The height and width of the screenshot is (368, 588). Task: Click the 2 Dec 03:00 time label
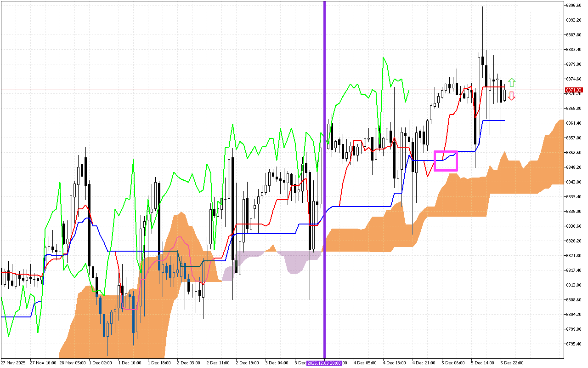[189, 362]
